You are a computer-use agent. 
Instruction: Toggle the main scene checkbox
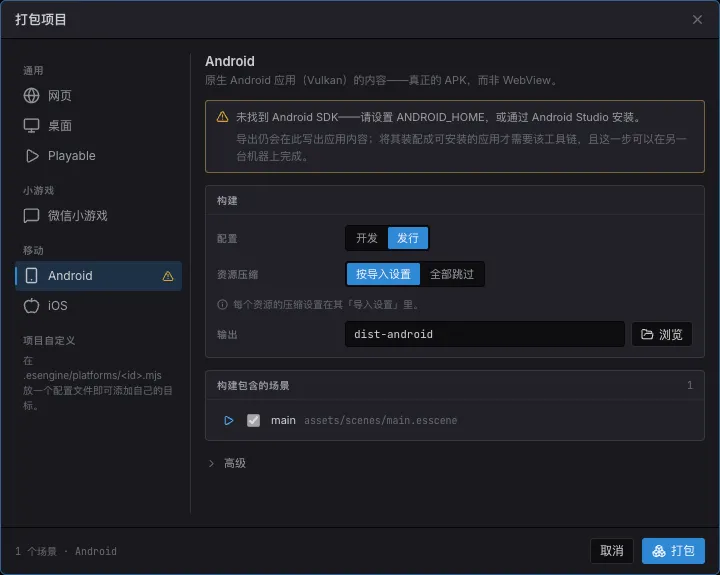point(253,420)
